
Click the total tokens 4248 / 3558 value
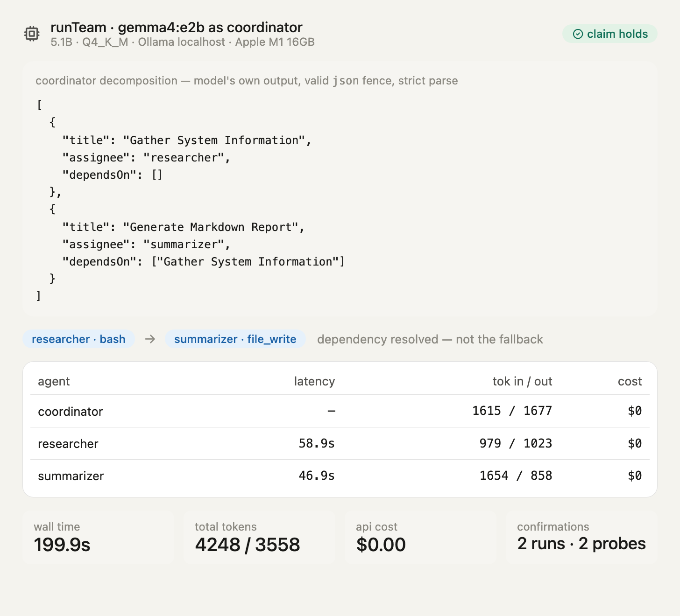[248, 545]
